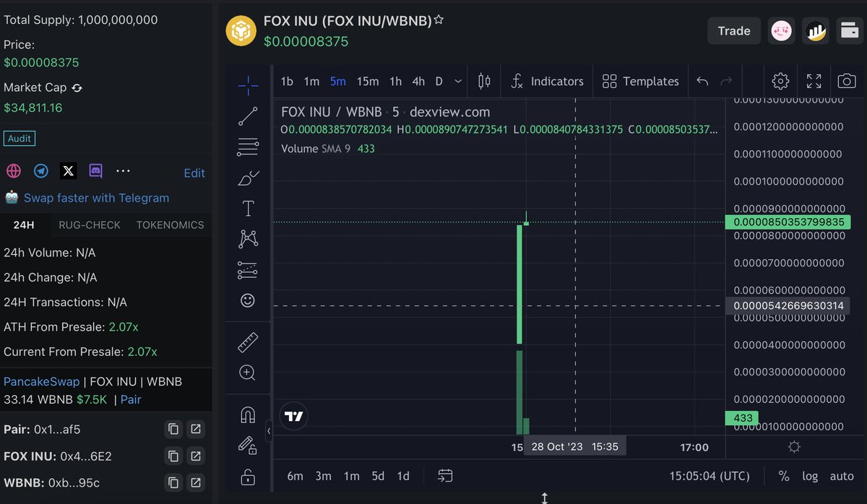Open the project website globe icon
The width and height of the screenshot is (867, 504).
pyautogui.click(x=14, y=171)
